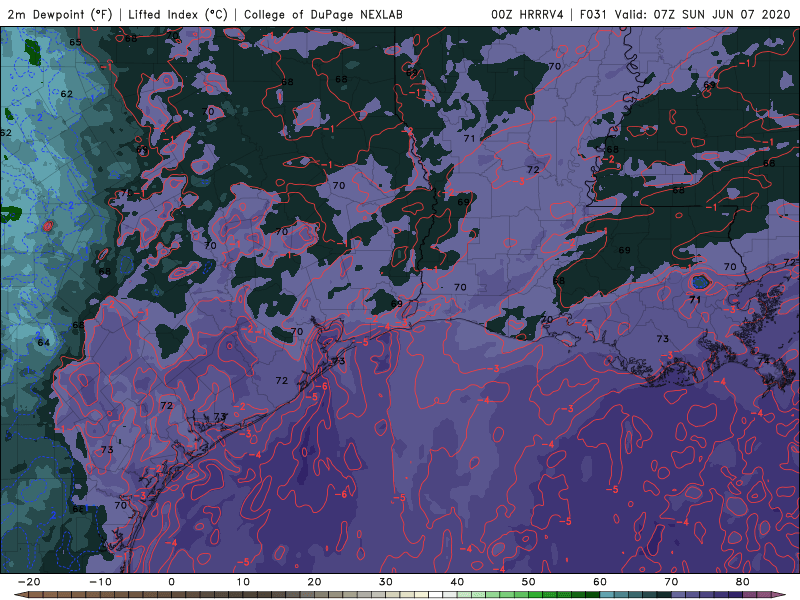Click the "0" color scale label
This screenshot has height=600, width=800.
click(x=171, y=582)
